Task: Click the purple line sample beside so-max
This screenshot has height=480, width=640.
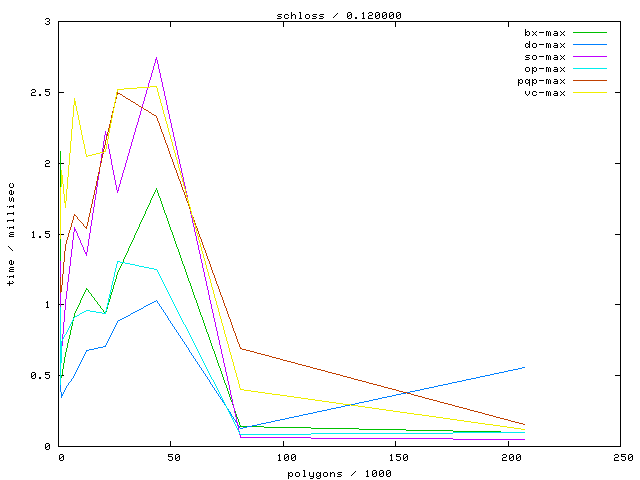Action: pos(590,57)
